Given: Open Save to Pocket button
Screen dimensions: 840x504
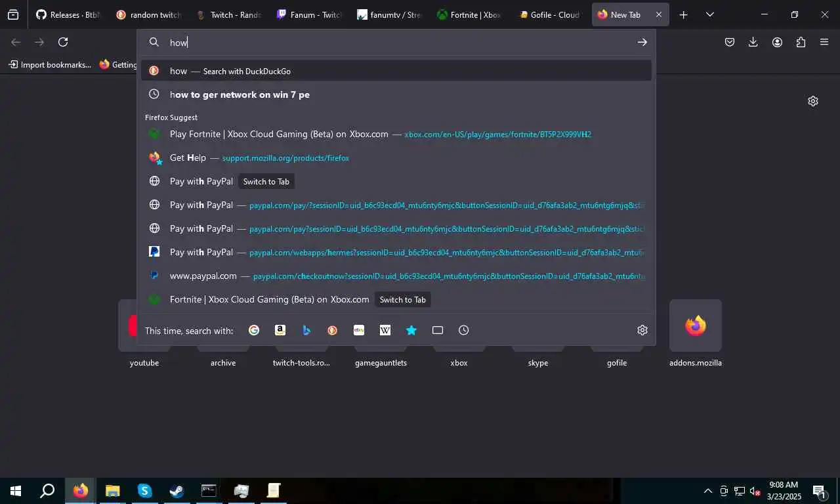Looking at the screenshot, I should 730,42.
